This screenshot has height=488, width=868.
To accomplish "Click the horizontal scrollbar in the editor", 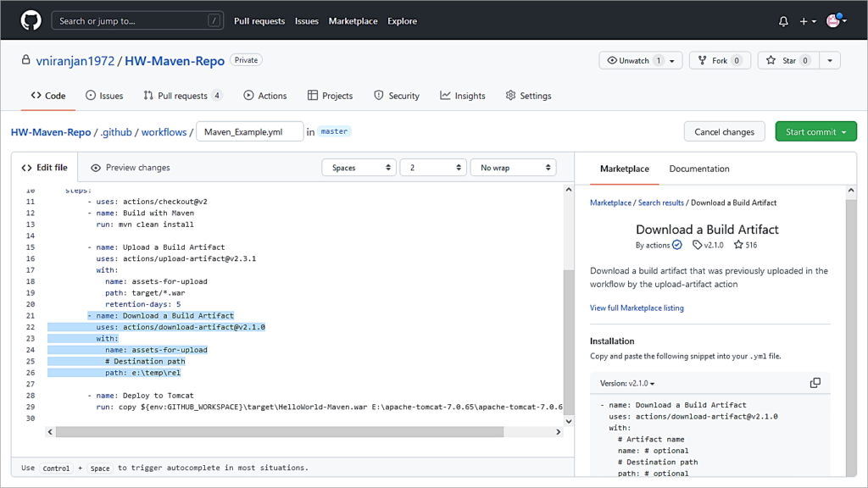I will tap(280, 431).
